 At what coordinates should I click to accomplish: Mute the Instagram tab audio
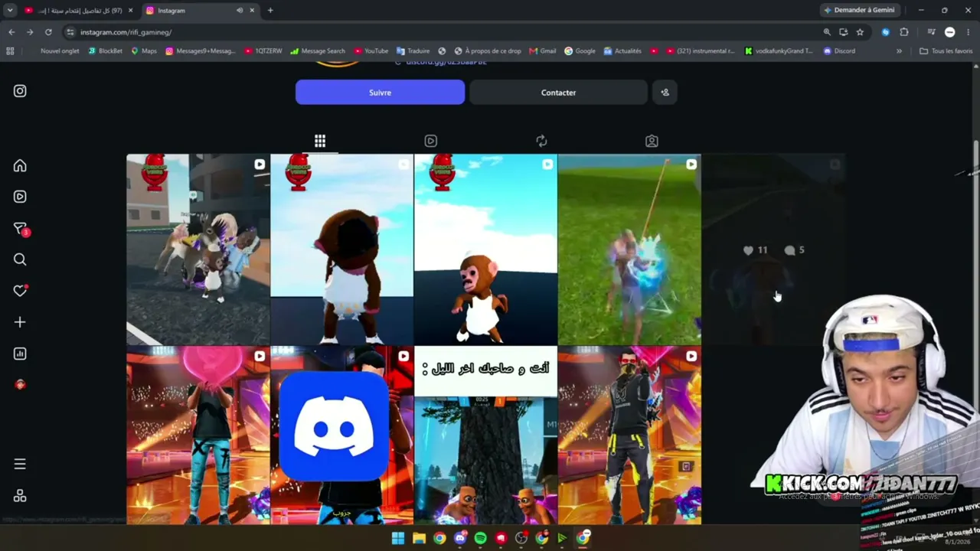(240, 11)
